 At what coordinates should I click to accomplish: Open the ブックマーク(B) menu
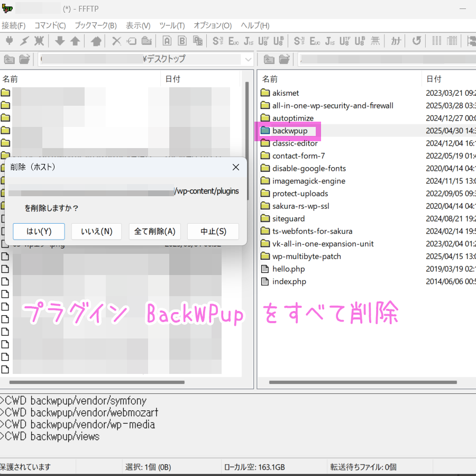tap(96, 25)
